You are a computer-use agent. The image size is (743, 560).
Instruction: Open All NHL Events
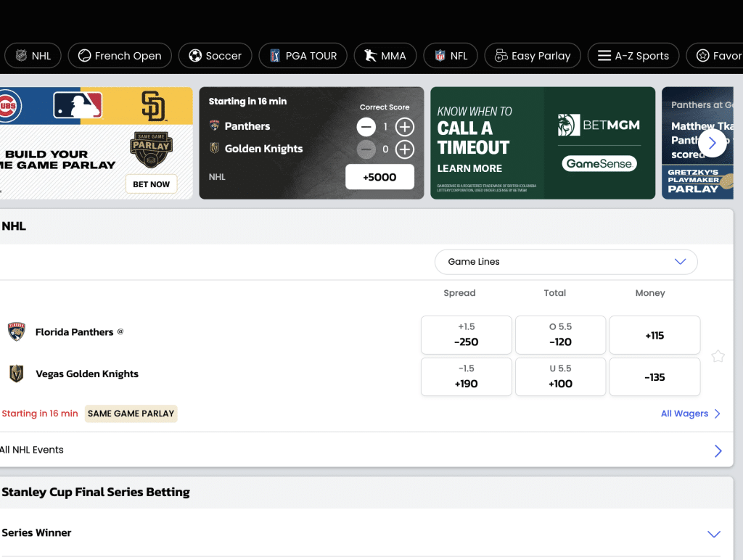32,450
